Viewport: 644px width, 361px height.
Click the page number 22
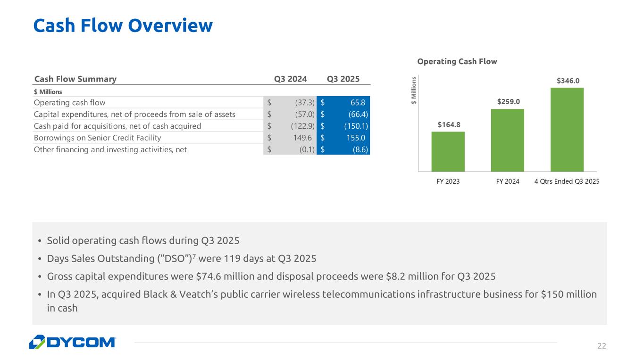(x=602, y=346)
